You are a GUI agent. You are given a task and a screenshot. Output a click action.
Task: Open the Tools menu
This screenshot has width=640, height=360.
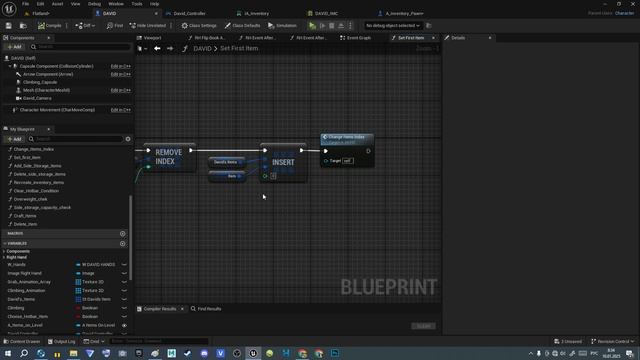click(137, 4)
